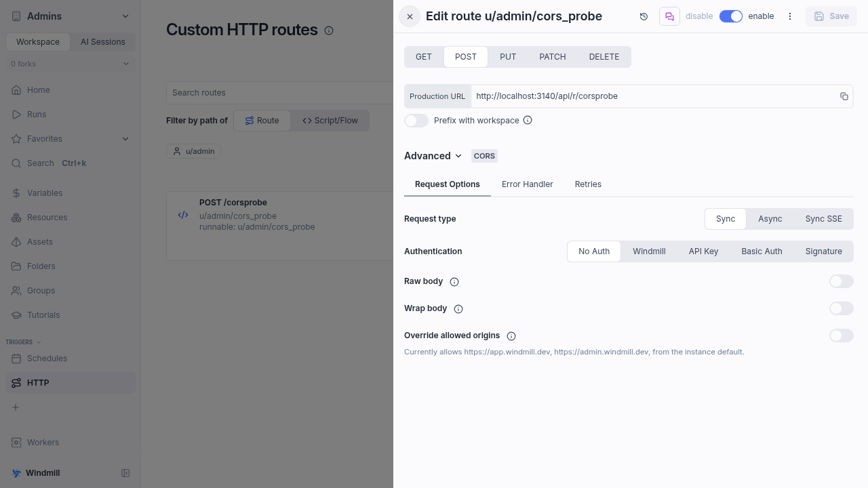Choose API Key authentication
Image resolution: width=868 pixels, height=488 pixels.
(x=703, y=251)
